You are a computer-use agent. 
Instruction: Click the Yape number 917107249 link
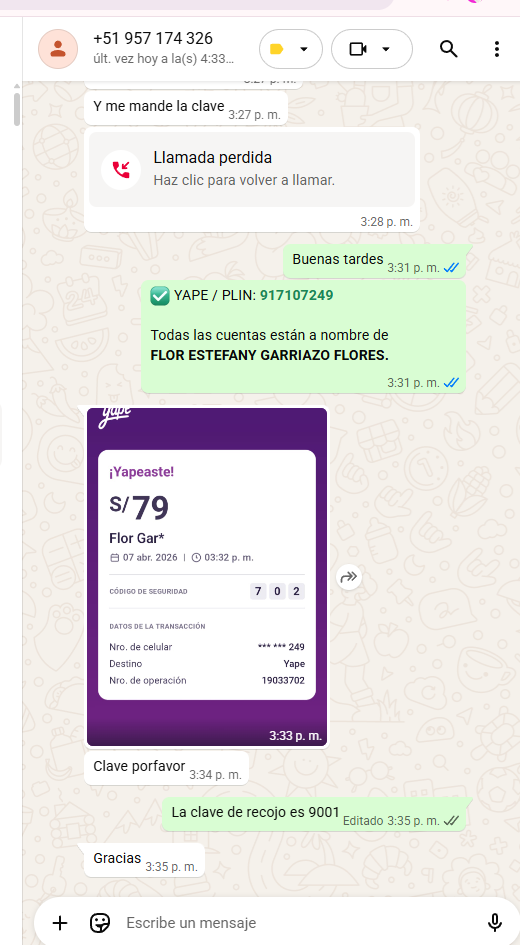click(296, 295)
